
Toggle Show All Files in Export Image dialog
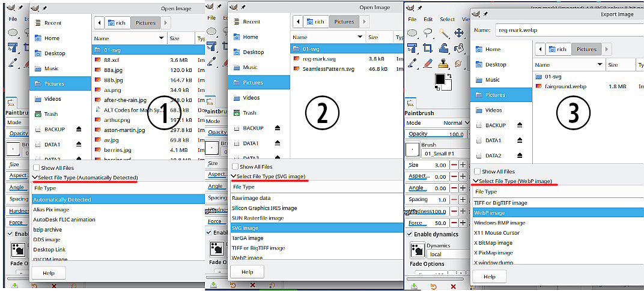click(477, 171)
